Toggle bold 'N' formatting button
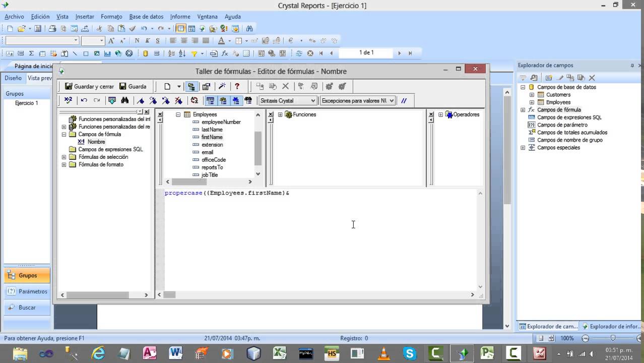This screenshot has height=363, width=644. [137, 41]
